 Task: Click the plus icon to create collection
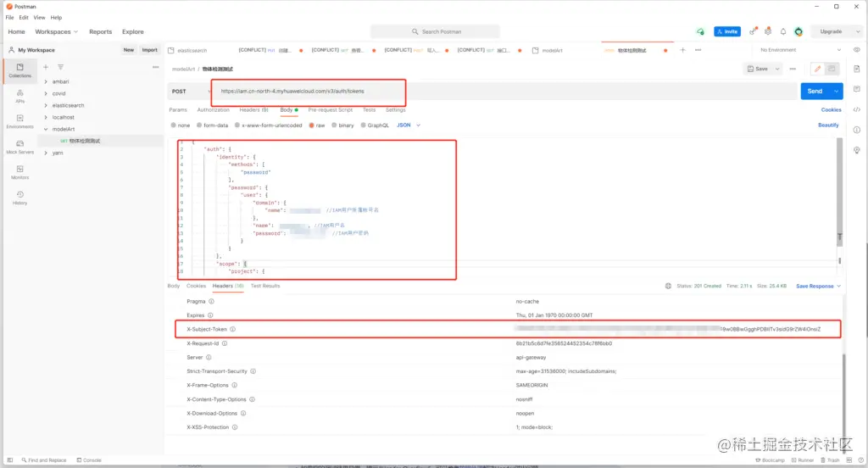coord(46,67)
